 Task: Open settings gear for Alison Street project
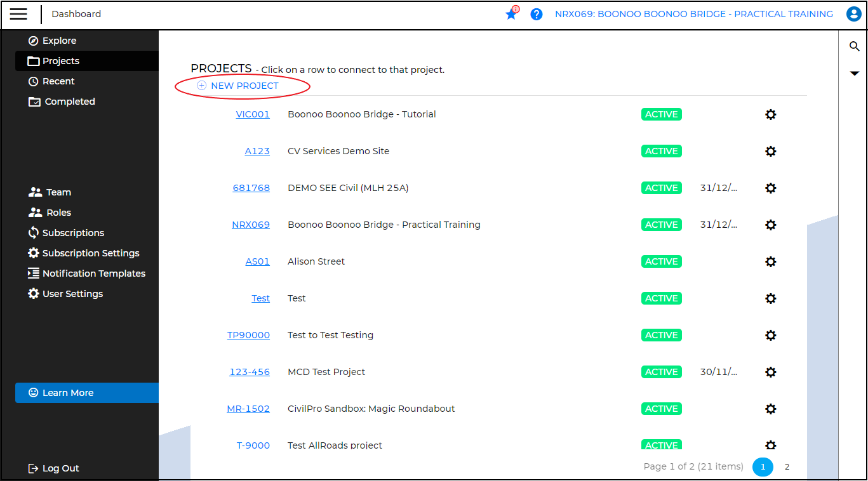pos(770,262)
